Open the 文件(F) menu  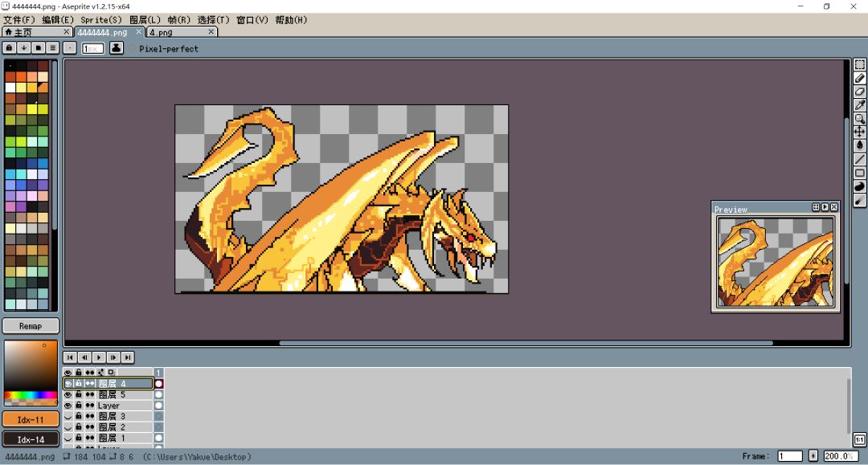point(19,20)
